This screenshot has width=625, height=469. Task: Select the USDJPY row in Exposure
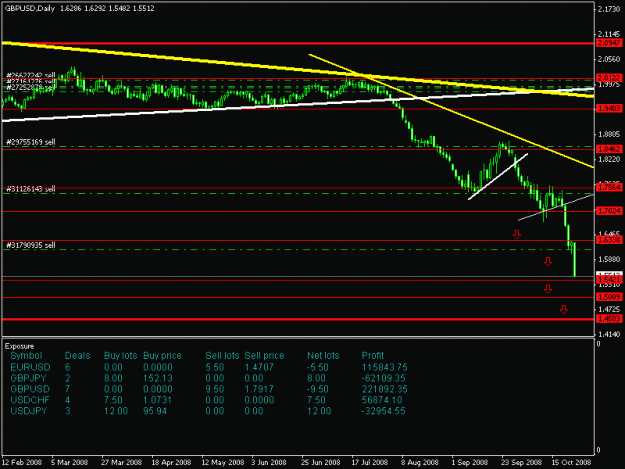pyautogui.click(x=208, y=411)
